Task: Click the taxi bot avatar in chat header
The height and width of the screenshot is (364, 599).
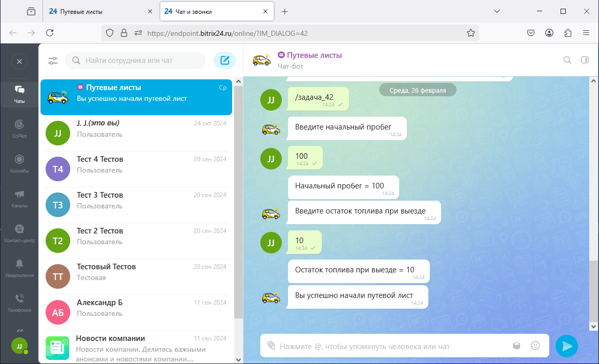Action: point(262,60)
